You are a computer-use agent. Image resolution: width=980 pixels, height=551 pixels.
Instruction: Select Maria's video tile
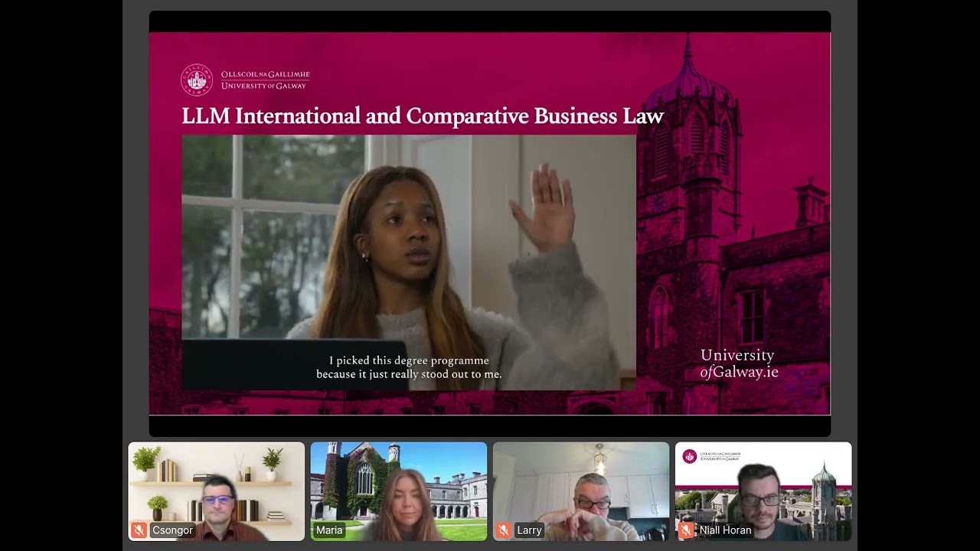click(x=398, y=491)
